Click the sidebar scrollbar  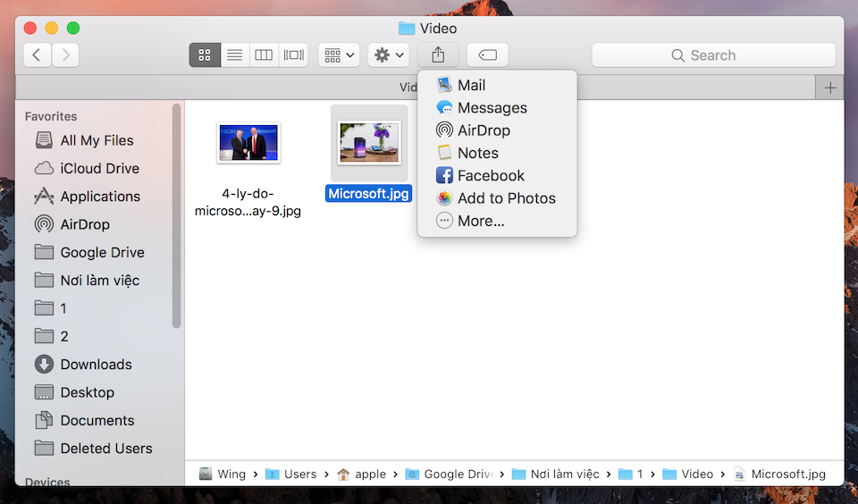point(176,216)
